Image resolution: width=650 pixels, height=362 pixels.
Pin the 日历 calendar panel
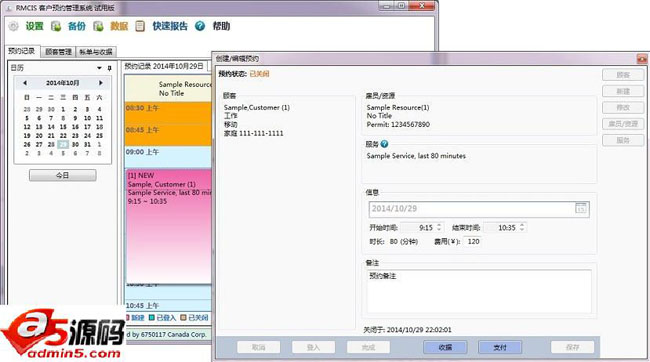[x=109, y=68]
